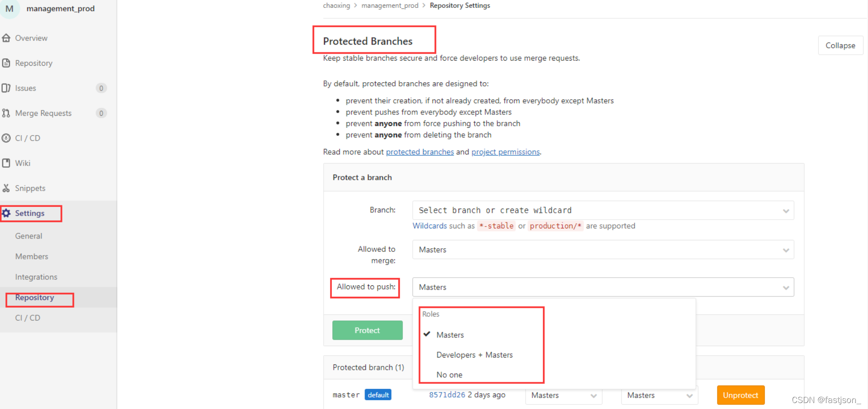Click the green Protect button
This screenshot has height=409, width=868.
coord(367,330)
